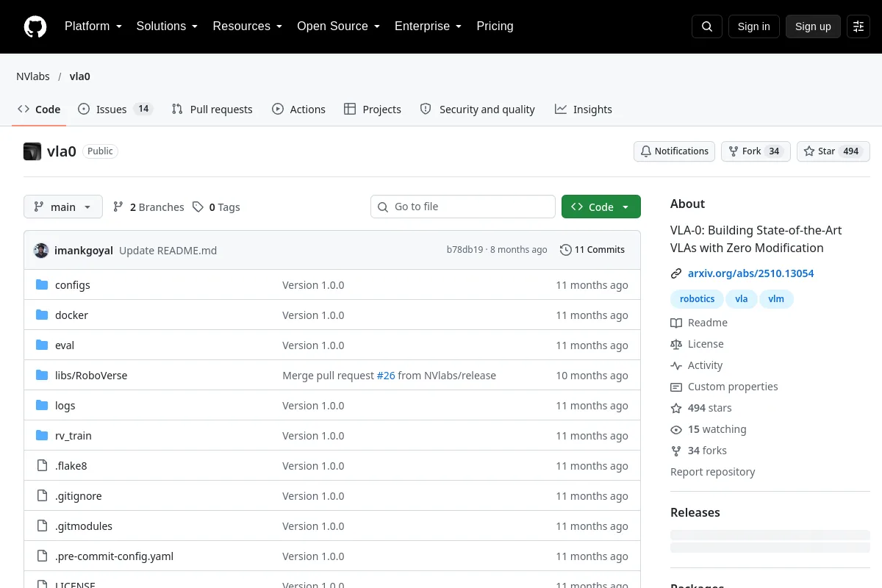Click the Go to file search field

[463, 207]
